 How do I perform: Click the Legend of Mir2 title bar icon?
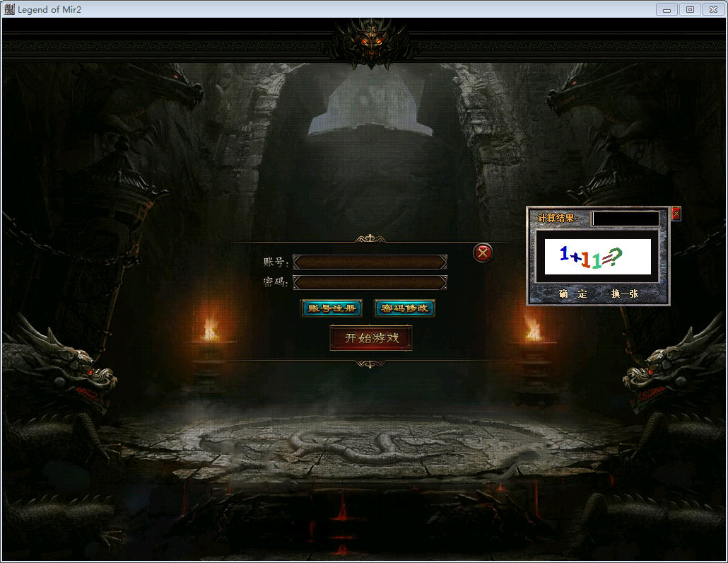9,9
